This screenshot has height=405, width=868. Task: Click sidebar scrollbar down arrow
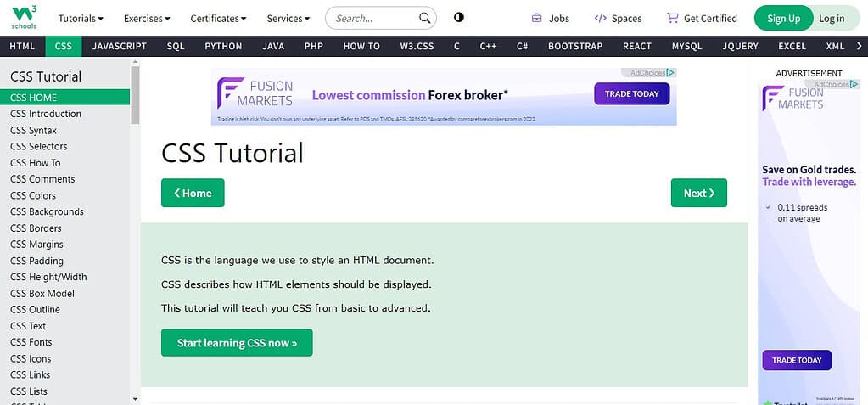(x=136, y=399)
